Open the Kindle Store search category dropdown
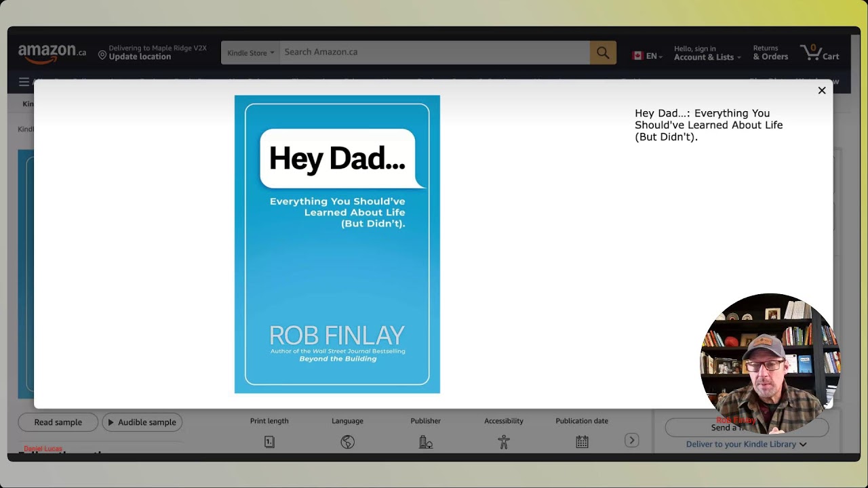Image resolution: width=868 pixels, height=488 pixels. point(250,53)
